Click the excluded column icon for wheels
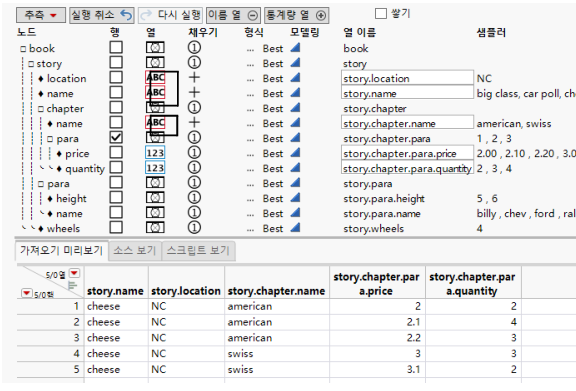Image resolution: width=576 pixels, height=391 pixels. point(155,227)
